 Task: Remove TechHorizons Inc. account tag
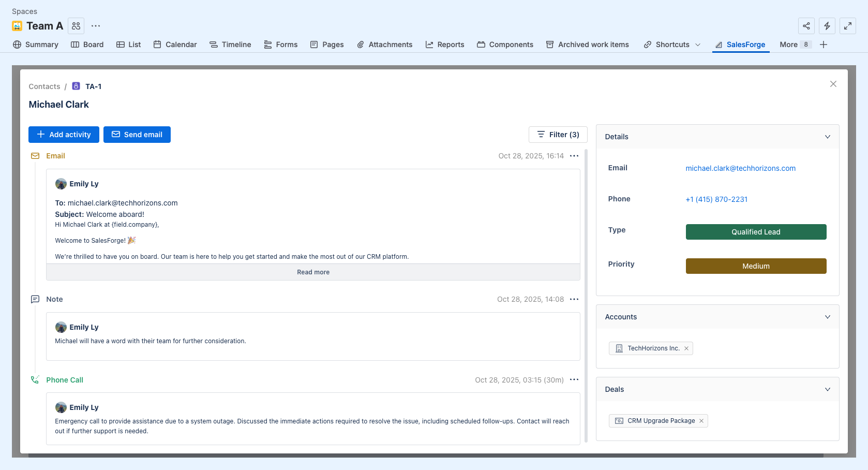(x=686, y=348)
